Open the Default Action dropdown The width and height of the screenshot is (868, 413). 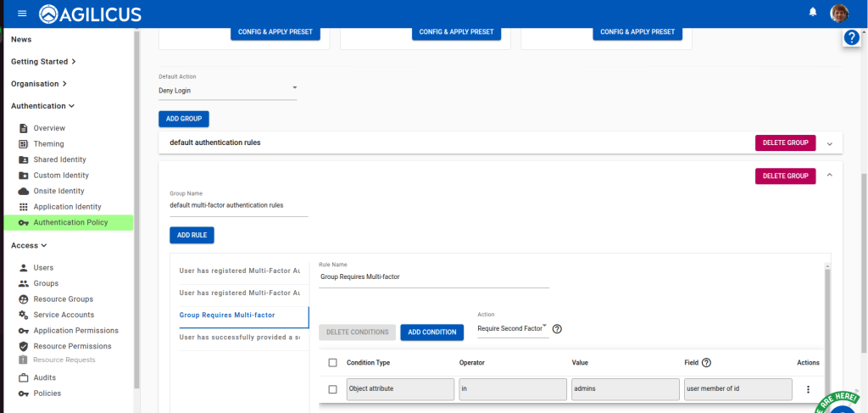tap(227, 90)
